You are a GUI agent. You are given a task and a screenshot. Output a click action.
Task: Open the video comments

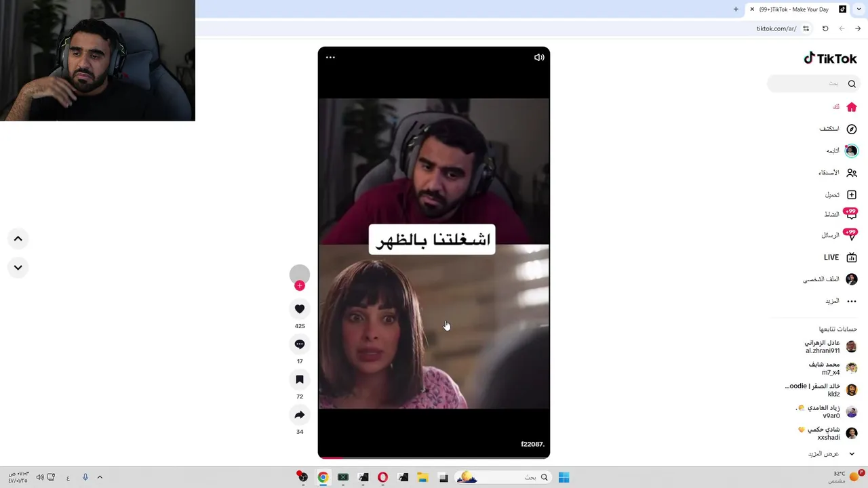tap(300, 344)
